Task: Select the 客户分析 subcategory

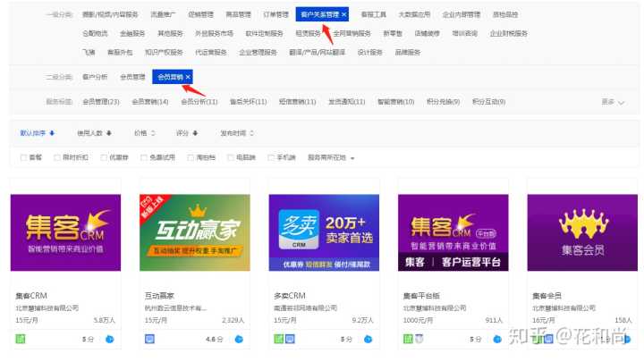Action: [x=94, y=78]
